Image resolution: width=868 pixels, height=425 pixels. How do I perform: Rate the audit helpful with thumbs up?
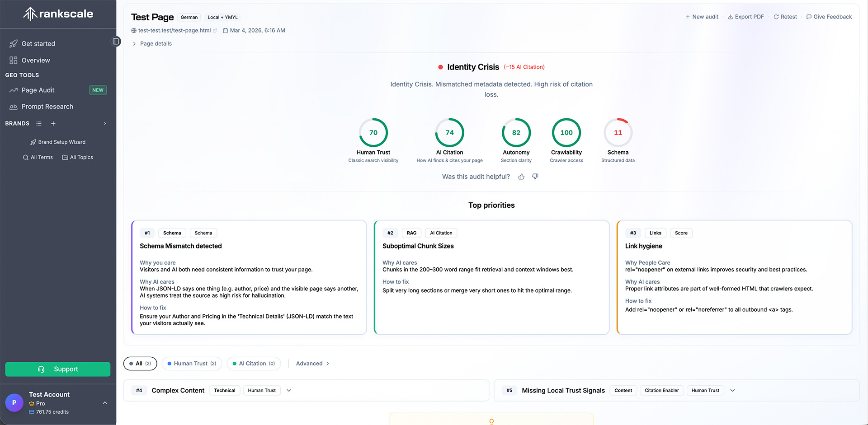tap(521, 177)
